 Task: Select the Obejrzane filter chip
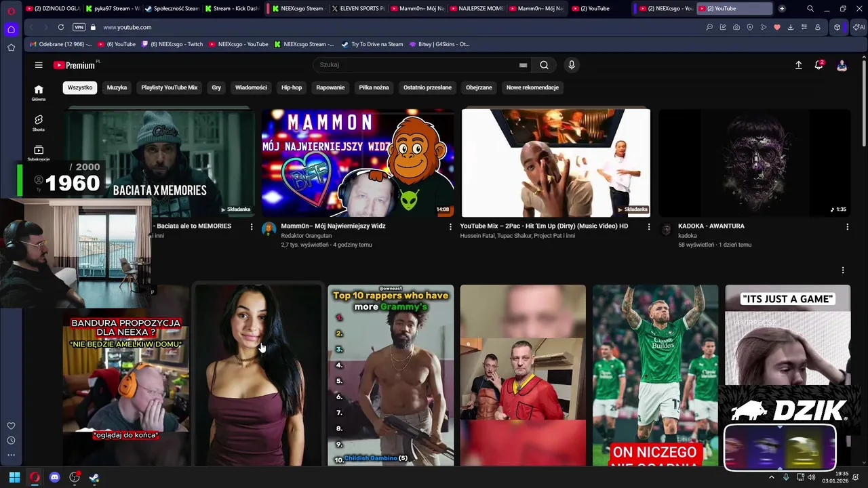coord(479,87)
